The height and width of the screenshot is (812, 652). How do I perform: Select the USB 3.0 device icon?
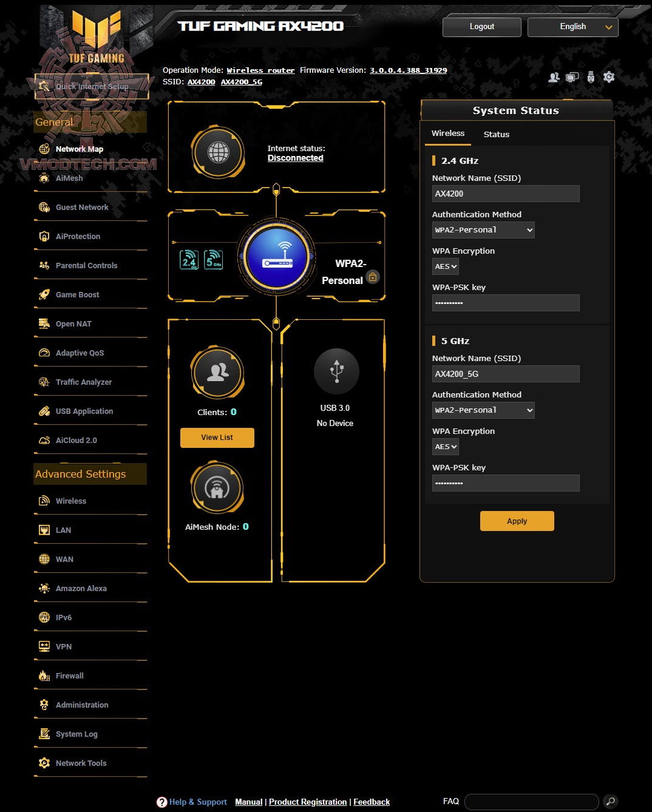tap(336, 371)
